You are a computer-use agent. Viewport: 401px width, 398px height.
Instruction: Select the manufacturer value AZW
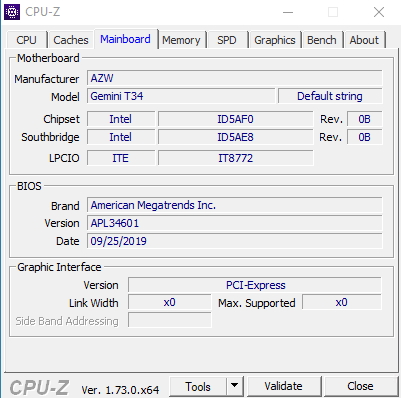coord(235,78)
